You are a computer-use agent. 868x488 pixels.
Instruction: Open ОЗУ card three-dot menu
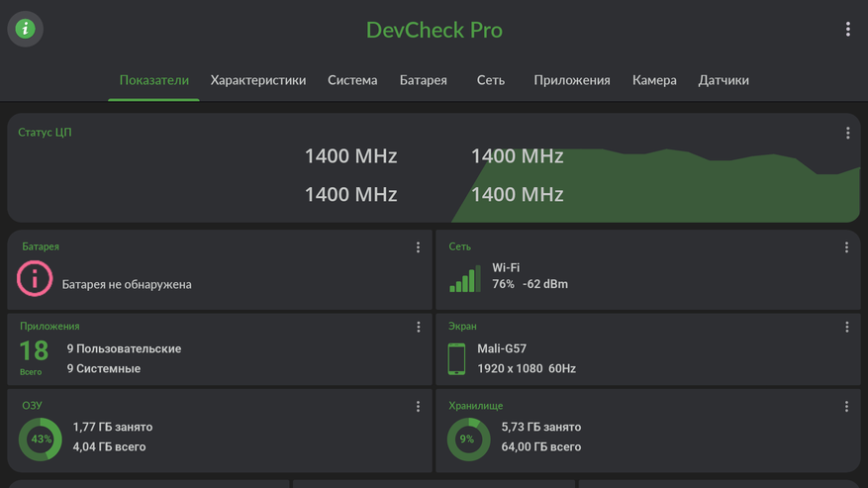coord(418,406)
